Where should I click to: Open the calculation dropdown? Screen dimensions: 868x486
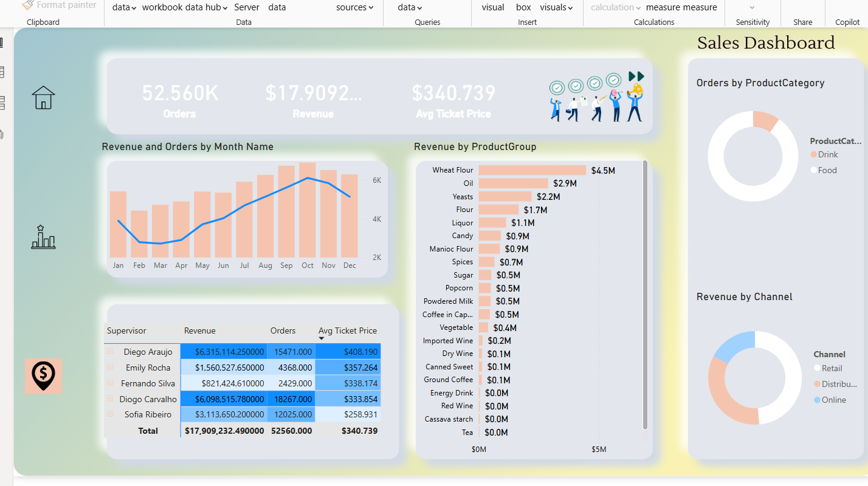point(616,7)
